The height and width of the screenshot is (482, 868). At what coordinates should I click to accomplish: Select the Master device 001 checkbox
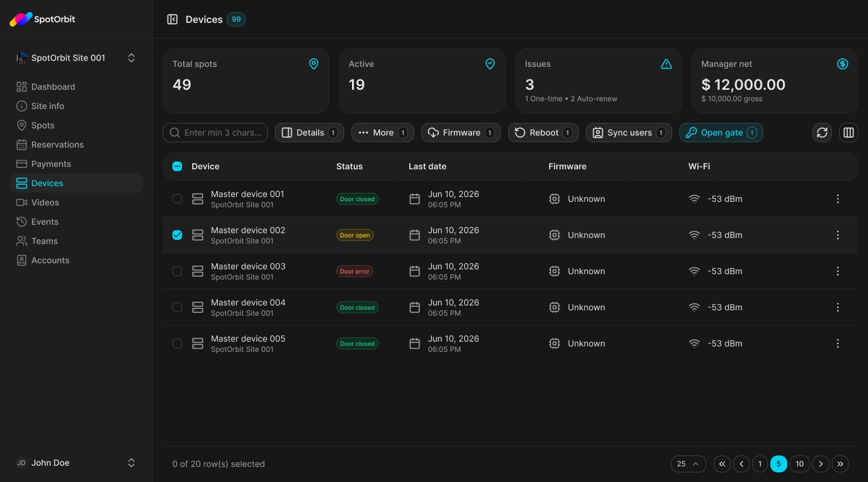(x=177, y=199)
